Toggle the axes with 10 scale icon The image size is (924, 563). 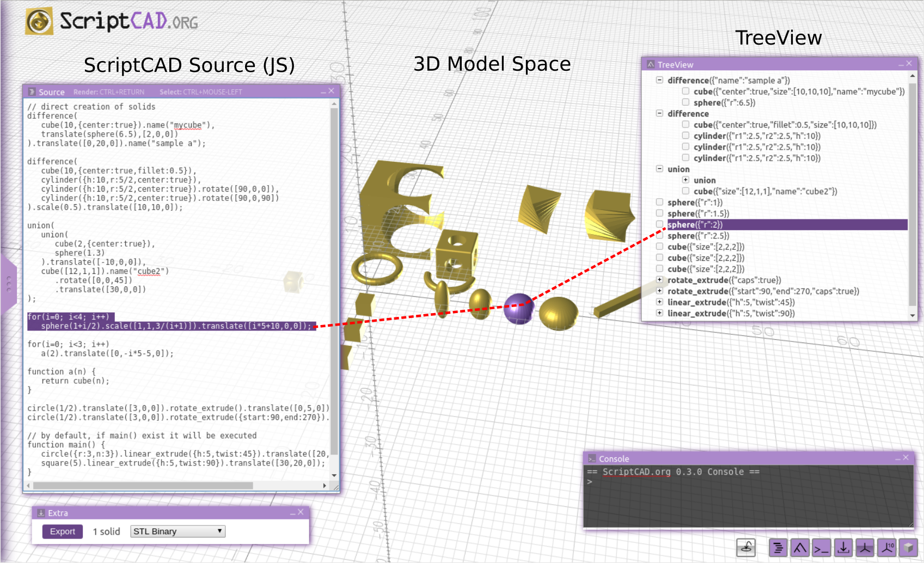(x=886, y=548)
